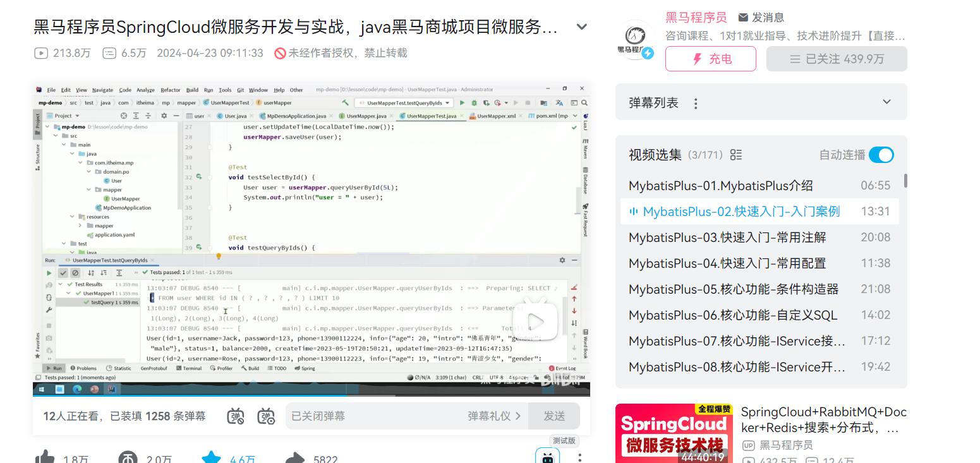980x463 pixels.
Task: Click the Debug bug icon in toolbar
Action: [x=474, y=102]
